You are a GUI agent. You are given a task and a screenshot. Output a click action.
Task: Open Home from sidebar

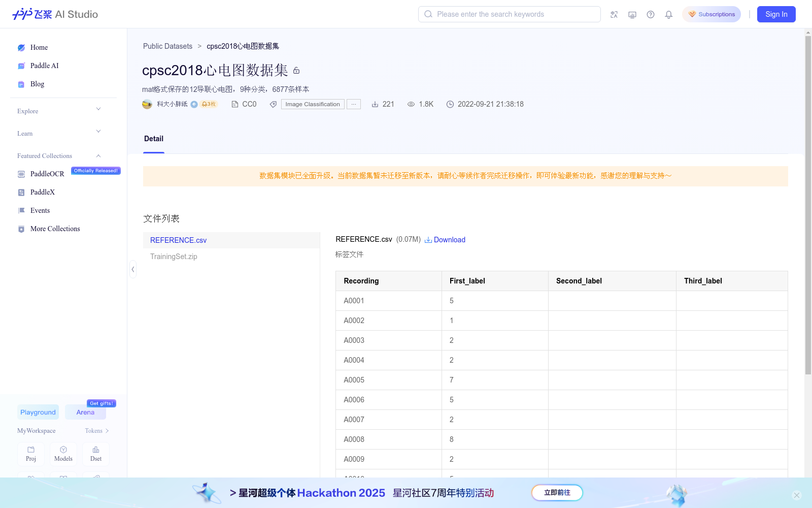pyautogui.click(x=39, y=47)
